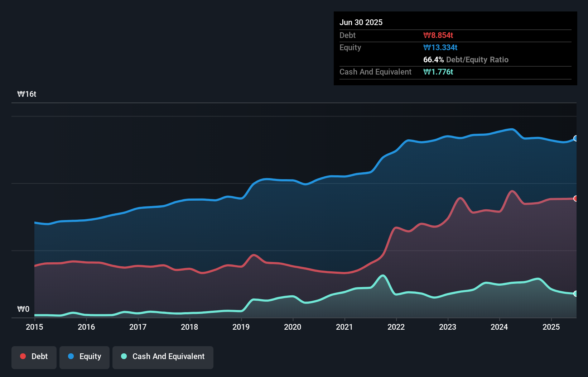This screenshot has height=377, width=588.
Task: Select the blue Equity endpoint marker on chart
Action: click(x=576, y=138)
